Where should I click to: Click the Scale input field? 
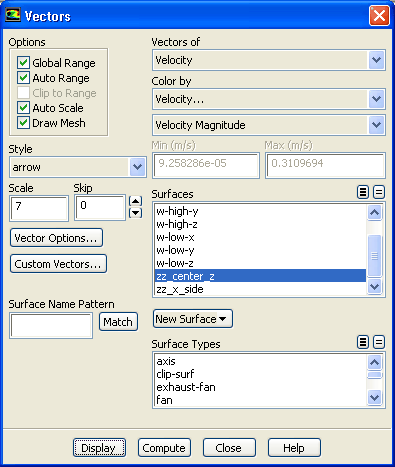click(39, 208)
